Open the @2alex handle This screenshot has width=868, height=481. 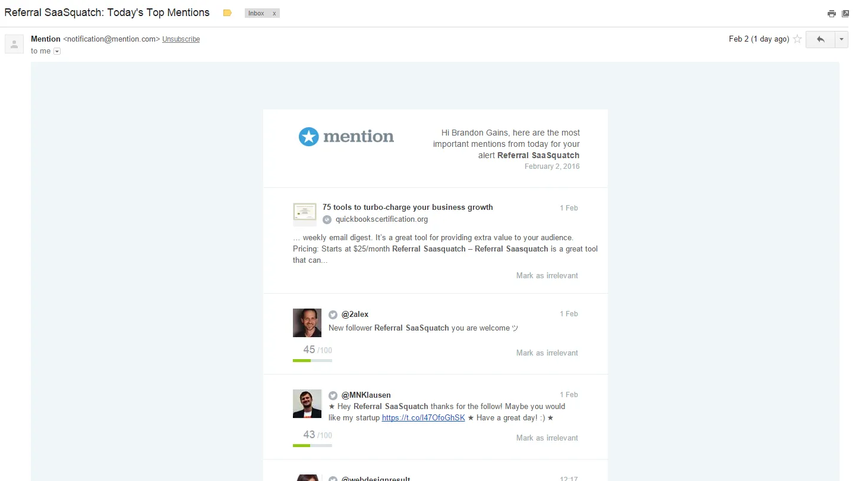(355, 315)
